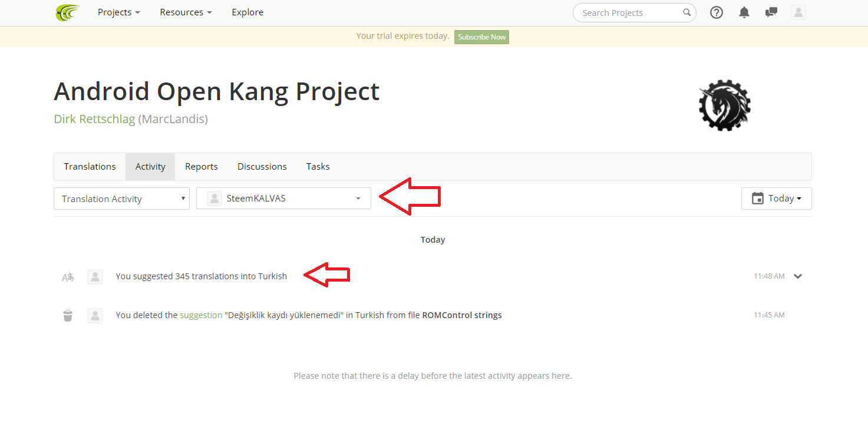Viewport: 868px width, 433px height.
Task: Open the user profile avatar menu
Action: point(798,12)
